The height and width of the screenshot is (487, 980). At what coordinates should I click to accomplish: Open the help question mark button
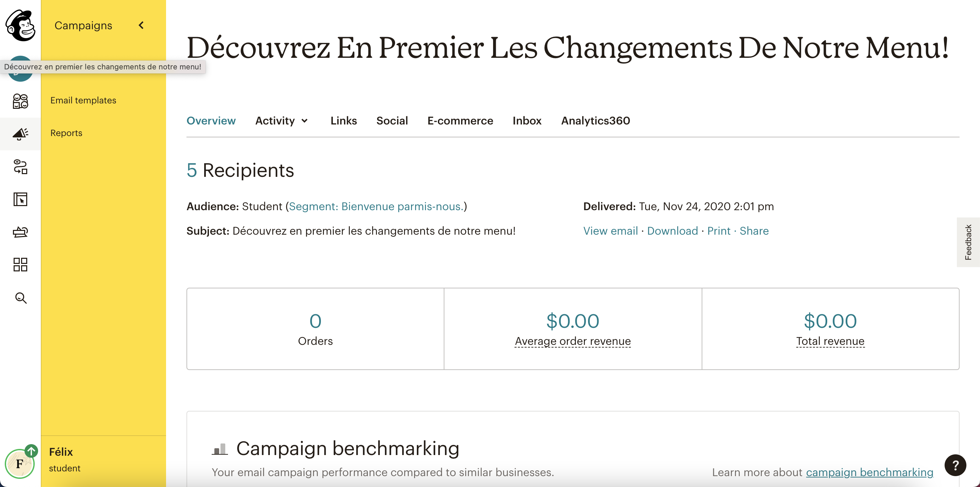point(955,465)
